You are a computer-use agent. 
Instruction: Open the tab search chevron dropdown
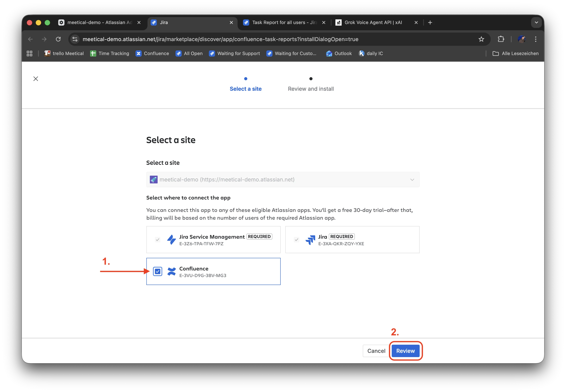point(536,23)
